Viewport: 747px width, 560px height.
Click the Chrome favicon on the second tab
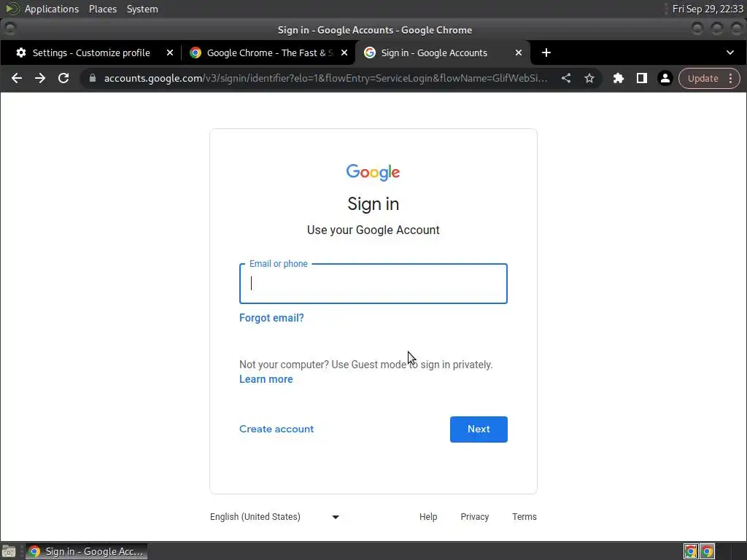(196, 52)
